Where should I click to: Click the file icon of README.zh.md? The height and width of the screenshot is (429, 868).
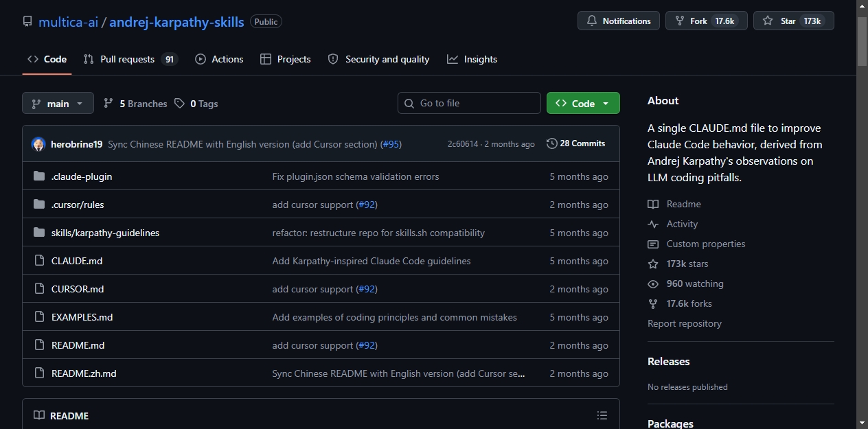coord(39,373)
